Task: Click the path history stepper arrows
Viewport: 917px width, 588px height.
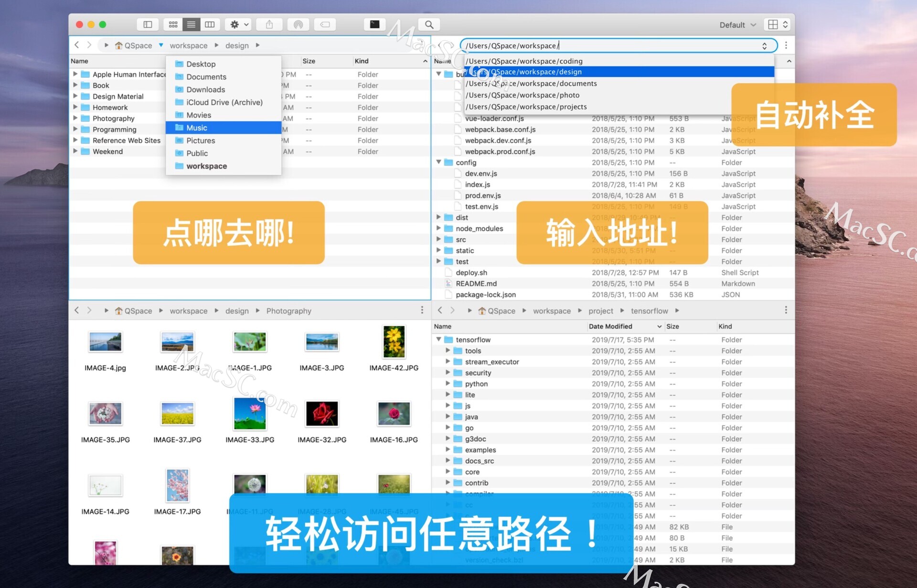Action: click(765, 46)
